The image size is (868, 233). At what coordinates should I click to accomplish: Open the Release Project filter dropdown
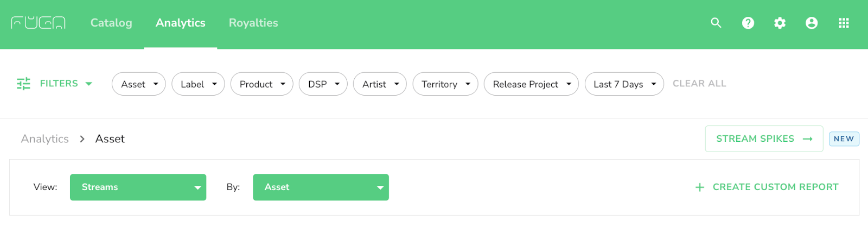(x=531, y=84)
